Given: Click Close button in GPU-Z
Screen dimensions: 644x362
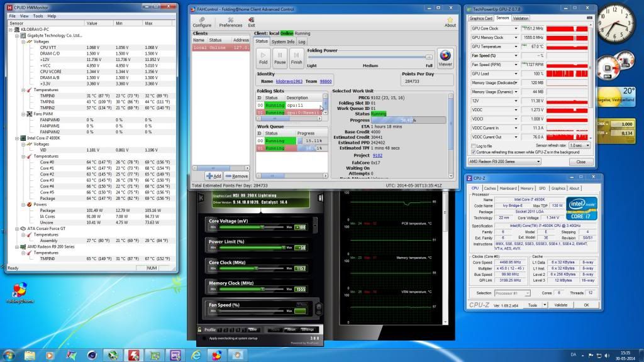Looking at the screenshot, I should [580, 162].
